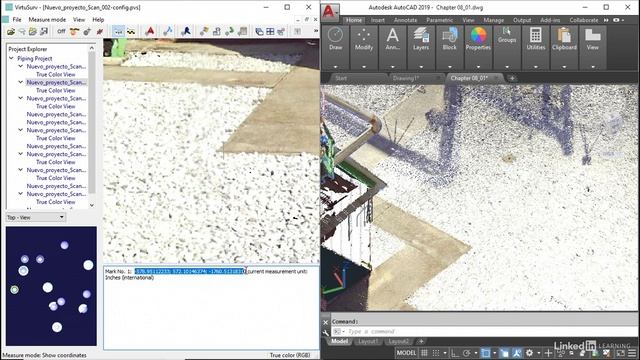
Task: Click the wrench customize icon beside the AutoCAD command line
Action: 326,333
